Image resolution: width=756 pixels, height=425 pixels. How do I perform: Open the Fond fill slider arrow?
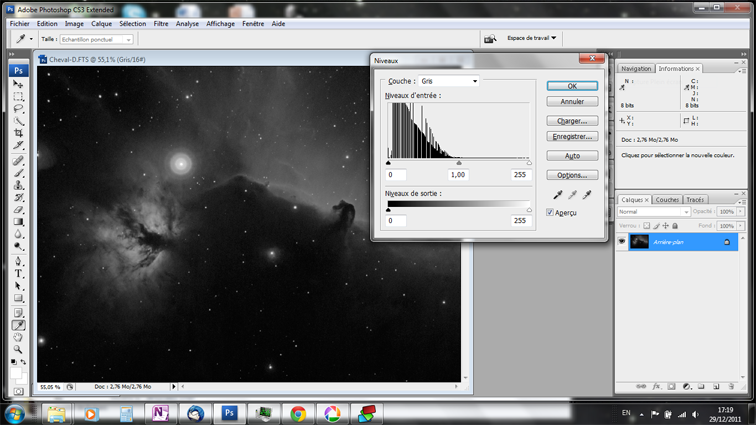[x=740, y=226]
